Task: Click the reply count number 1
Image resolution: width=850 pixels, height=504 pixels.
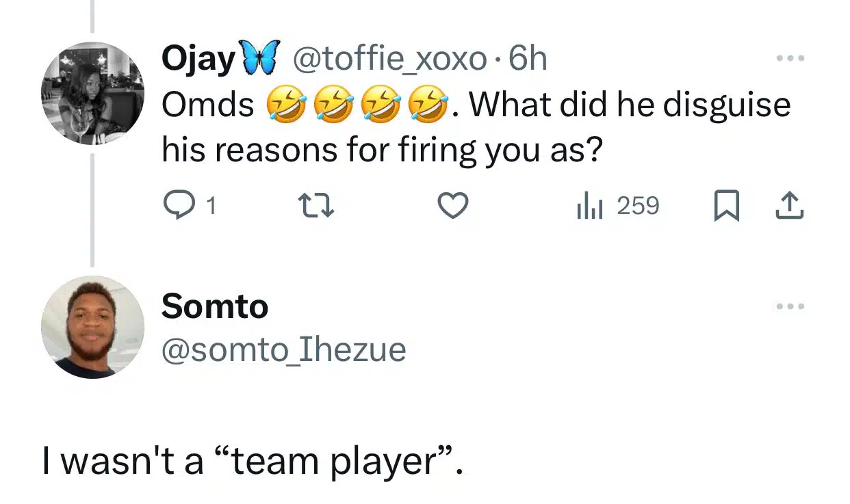Action: point(211,205)
